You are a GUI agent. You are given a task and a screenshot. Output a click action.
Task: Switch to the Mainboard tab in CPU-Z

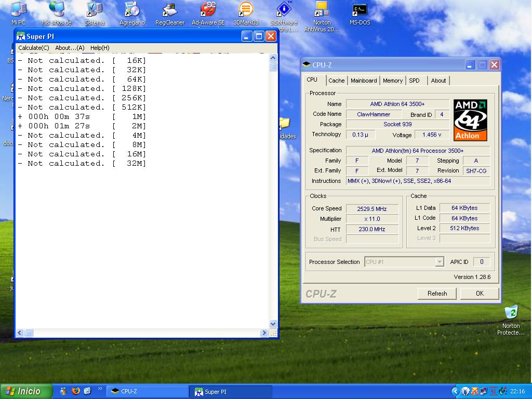pyautogui.click(x=364, y=81)
